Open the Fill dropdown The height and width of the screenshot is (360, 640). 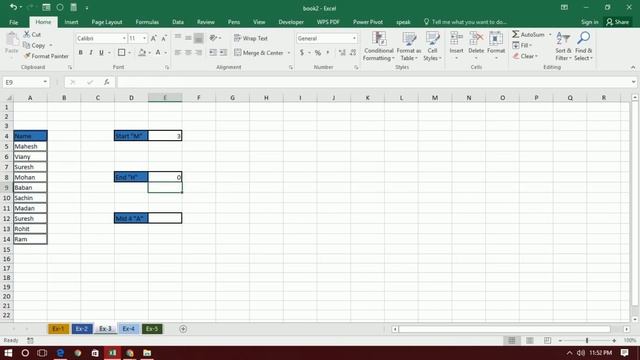coord(522,45)
